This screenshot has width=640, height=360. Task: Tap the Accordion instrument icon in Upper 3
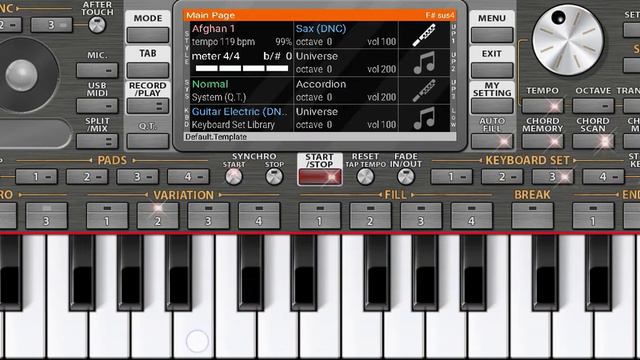(x=424, y=90)
